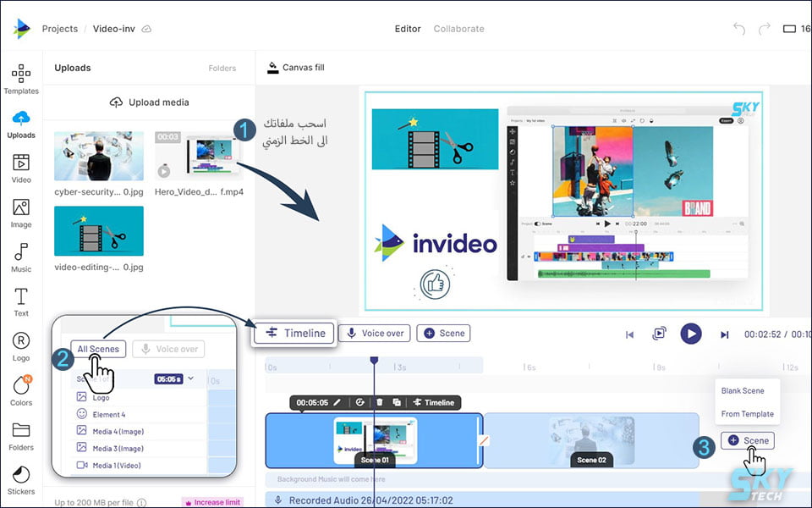Skip to the next scene

725,334
